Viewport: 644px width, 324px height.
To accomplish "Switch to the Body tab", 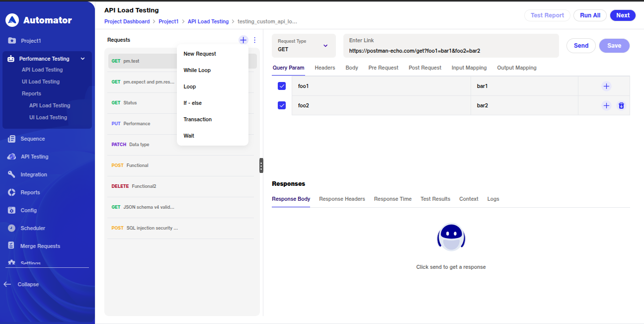I will (x=352, y=68).
